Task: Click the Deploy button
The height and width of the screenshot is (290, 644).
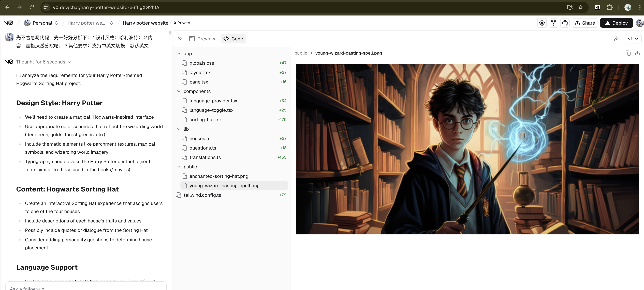Action: 617,23
